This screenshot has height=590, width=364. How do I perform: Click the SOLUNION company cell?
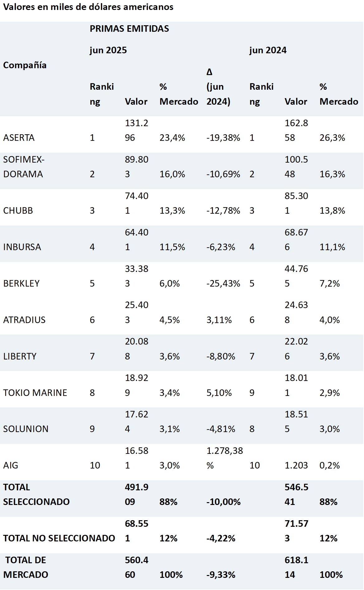(x=26, y=429)
